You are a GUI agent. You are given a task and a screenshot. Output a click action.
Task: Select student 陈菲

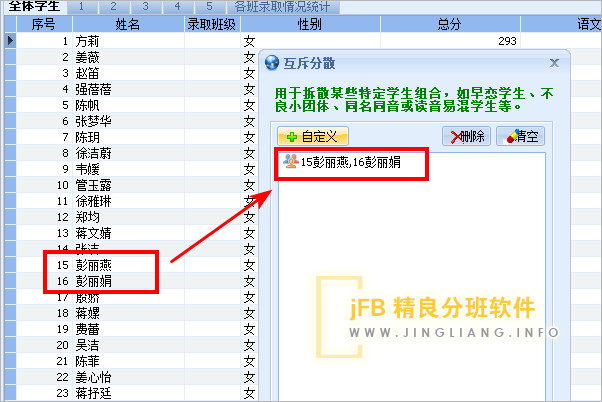point(87,361)
